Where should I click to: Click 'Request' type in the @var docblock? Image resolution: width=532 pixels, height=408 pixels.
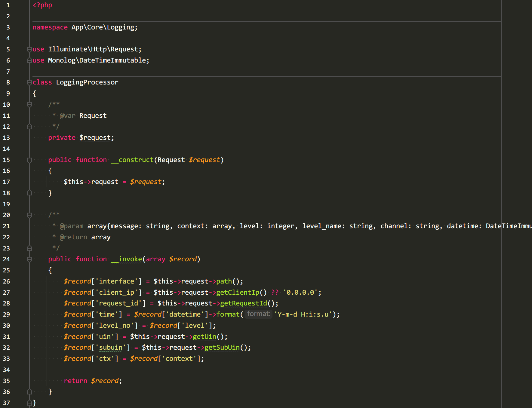click(93, 116)
